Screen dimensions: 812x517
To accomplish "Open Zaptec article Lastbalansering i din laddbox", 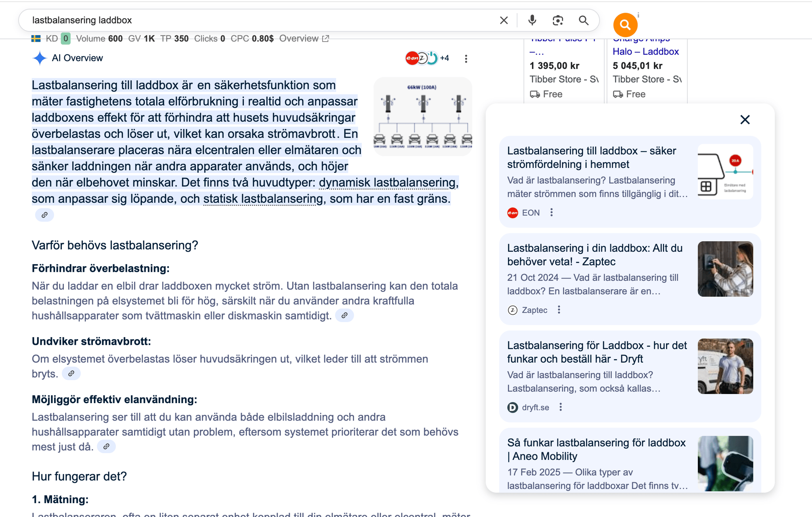I will click(595, 255).
